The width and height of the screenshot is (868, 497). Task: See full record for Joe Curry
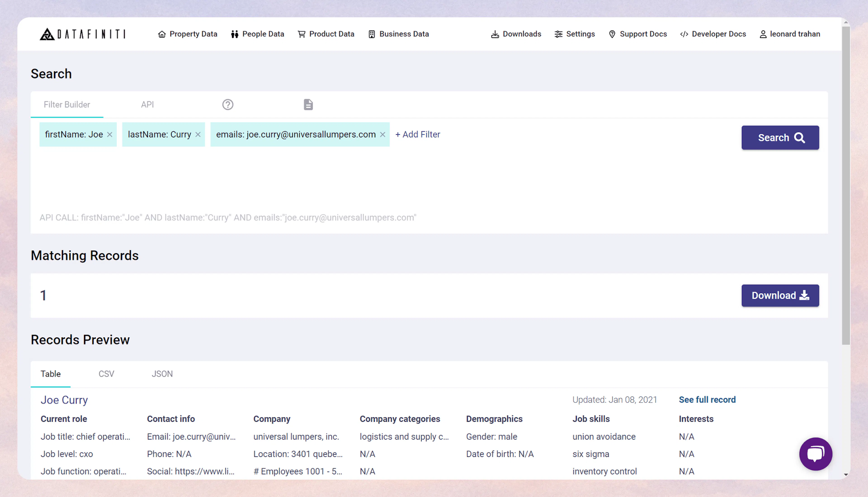[x=707, y=399]
